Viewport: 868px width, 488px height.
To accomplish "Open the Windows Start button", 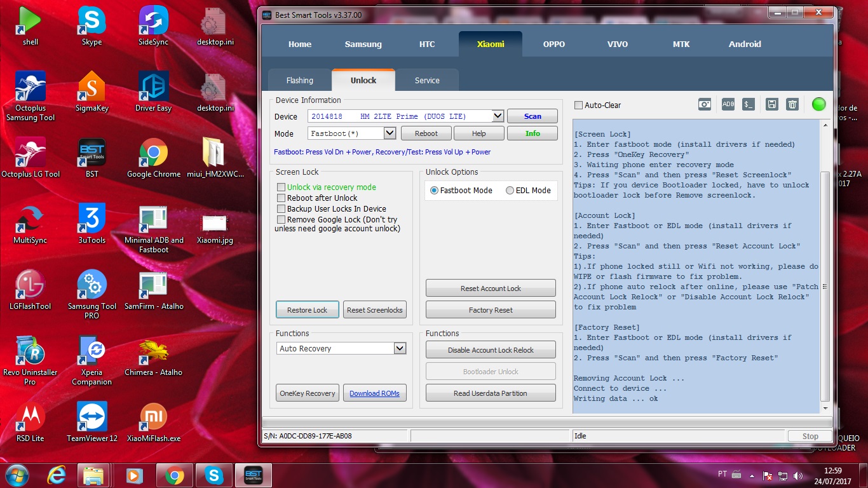I will (16, 475).
